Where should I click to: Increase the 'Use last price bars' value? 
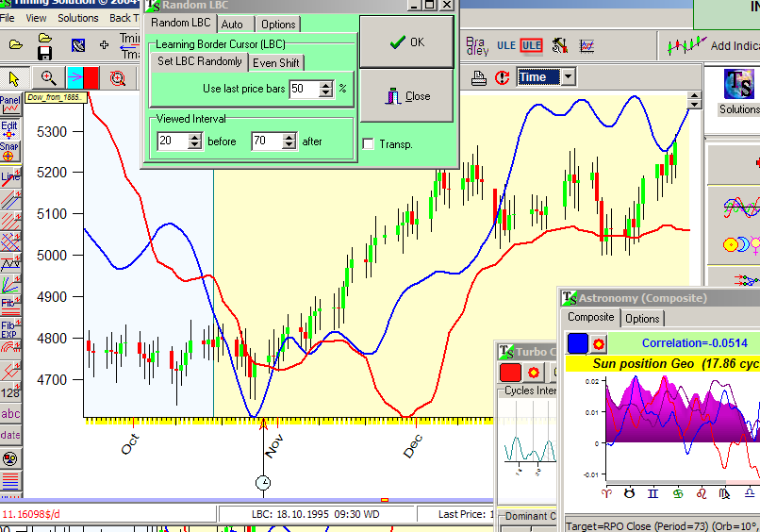click(326, 85)
